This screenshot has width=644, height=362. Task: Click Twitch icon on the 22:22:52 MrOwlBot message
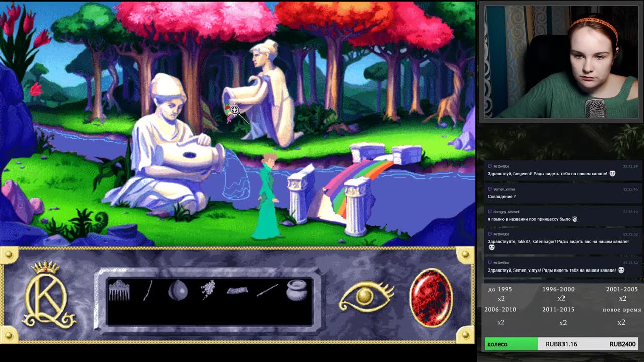pos(490,234)
